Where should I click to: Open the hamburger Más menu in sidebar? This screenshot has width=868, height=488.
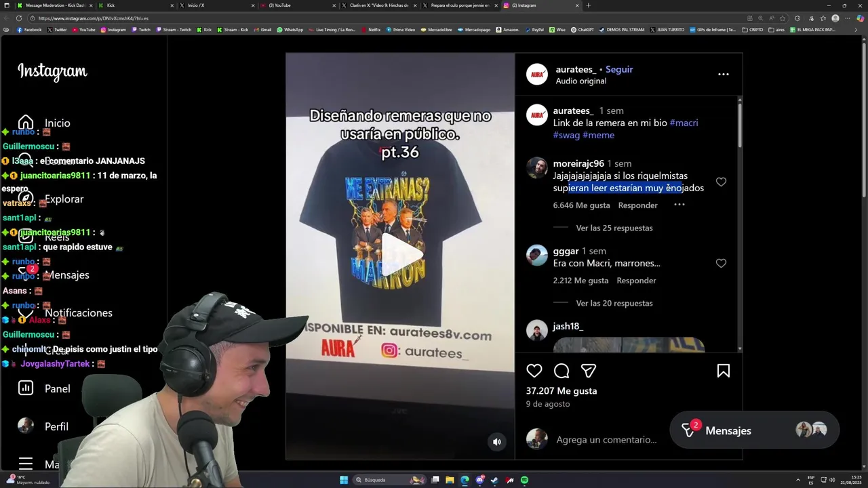coord(26,464)
